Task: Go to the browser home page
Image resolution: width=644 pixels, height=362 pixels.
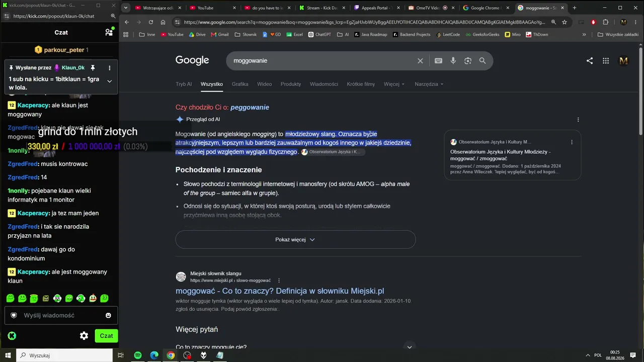Action: pos(163,22)
